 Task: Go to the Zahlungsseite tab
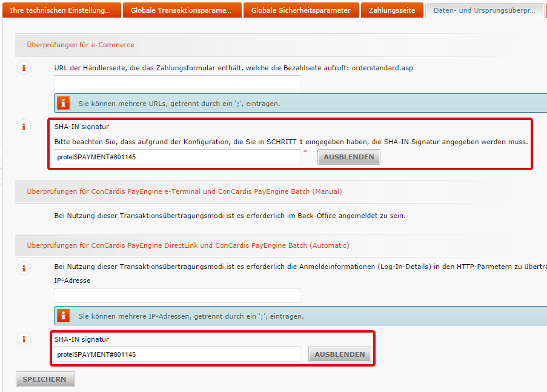click(392, 10)
